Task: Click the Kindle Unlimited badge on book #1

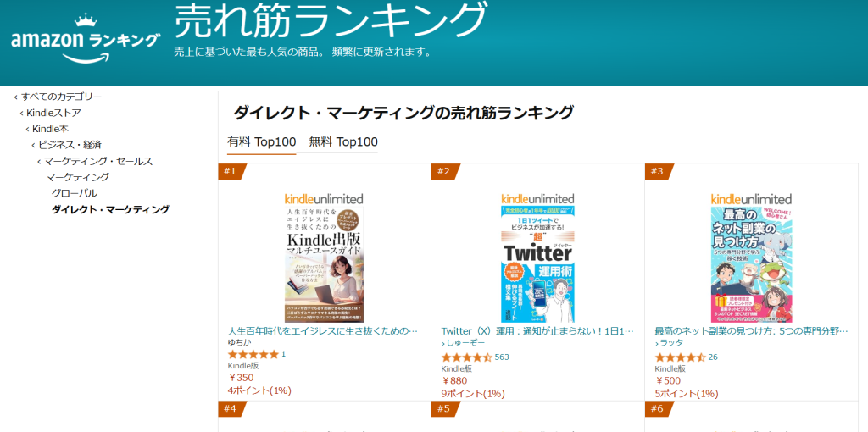Action: tap(324, 198)
